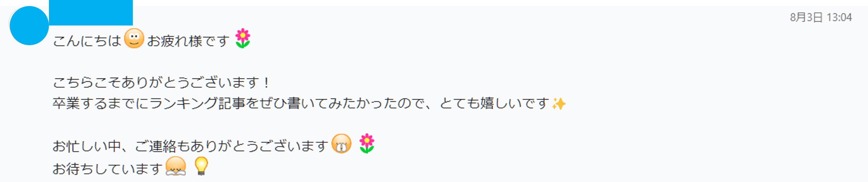868x182 pixels.
Task: Click the light bulb emoji in the last line
Action: [x=201, y=166]
